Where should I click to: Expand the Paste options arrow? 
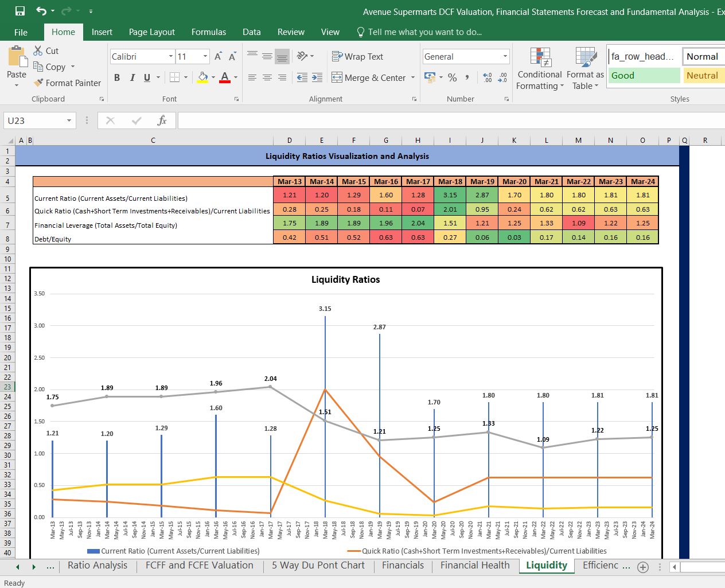(x=17, y=85)
